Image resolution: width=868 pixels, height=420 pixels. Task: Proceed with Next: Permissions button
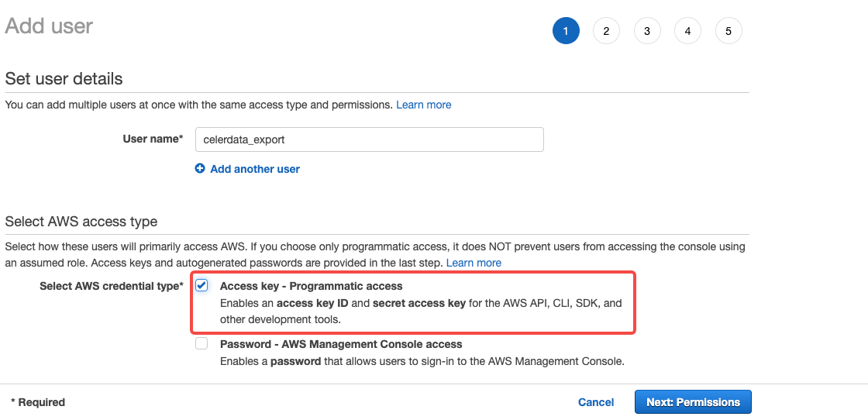pos(693,402)
